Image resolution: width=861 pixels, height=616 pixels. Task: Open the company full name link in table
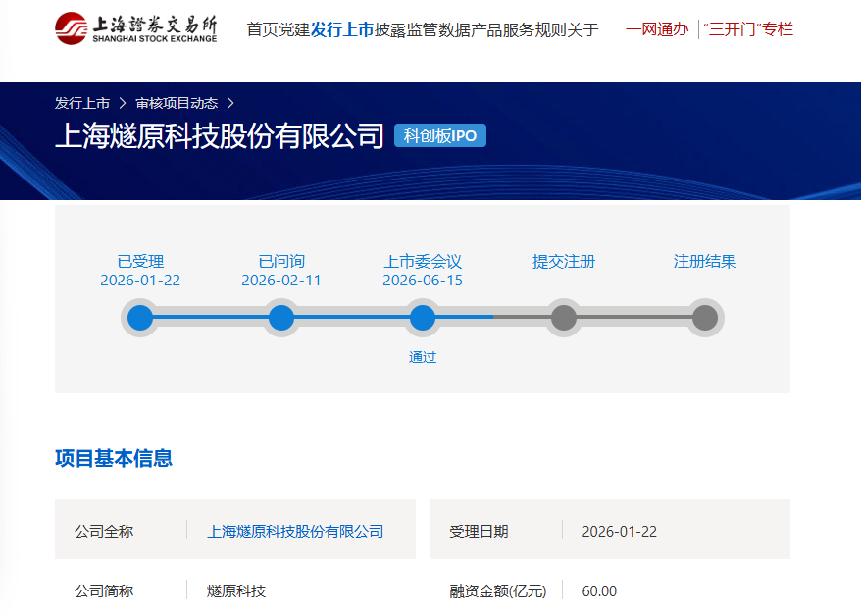pos(295,532)
